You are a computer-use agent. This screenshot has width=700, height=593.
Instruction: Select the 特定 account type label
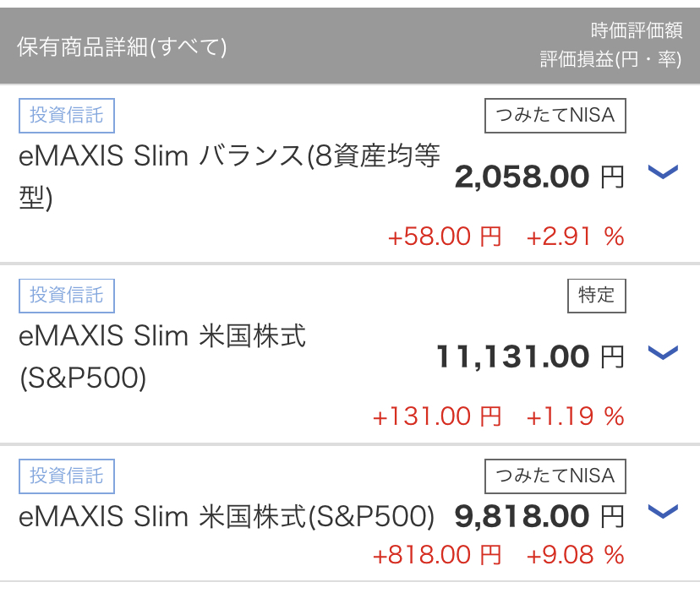pyautogui.click(x=596, y=296)
